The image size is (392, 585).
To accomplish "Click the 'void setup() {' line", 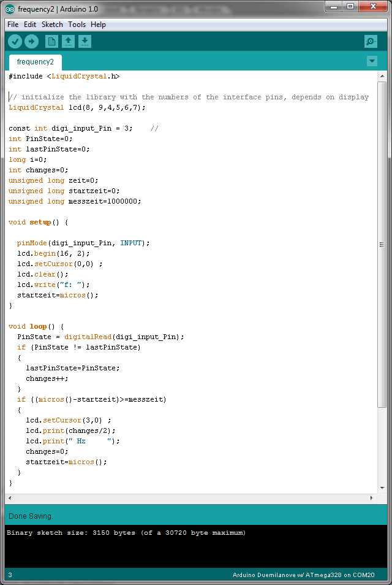I will pyautogui.click(x=39, y=223).
